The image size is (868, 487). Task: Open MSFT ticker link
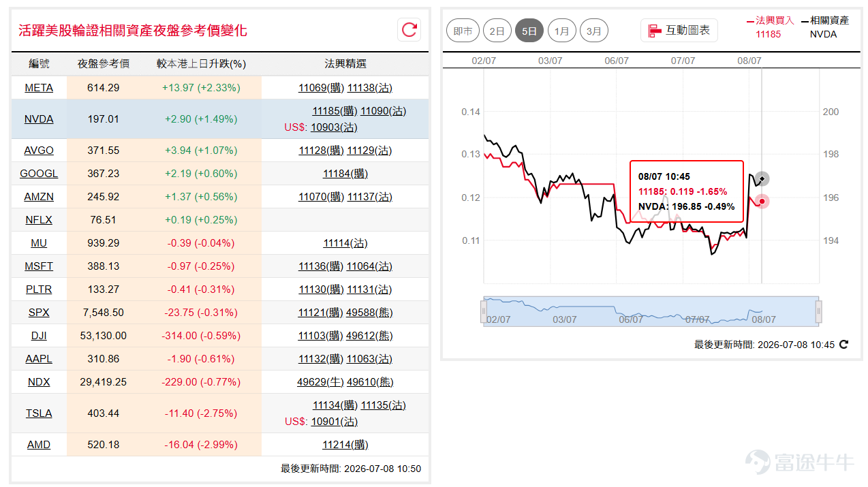(x=39, y=266)
